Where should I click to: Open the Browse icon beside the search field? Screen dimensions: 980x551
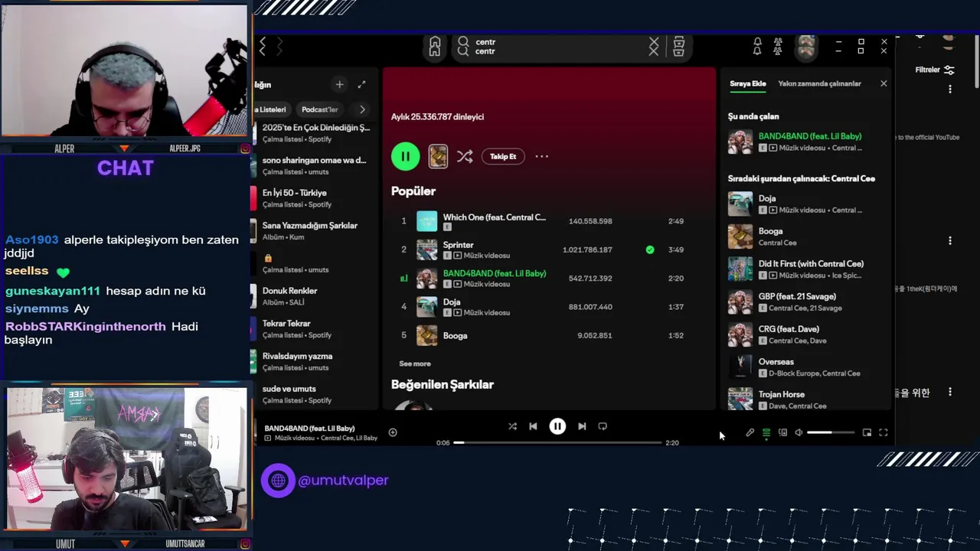coord(678,47)
